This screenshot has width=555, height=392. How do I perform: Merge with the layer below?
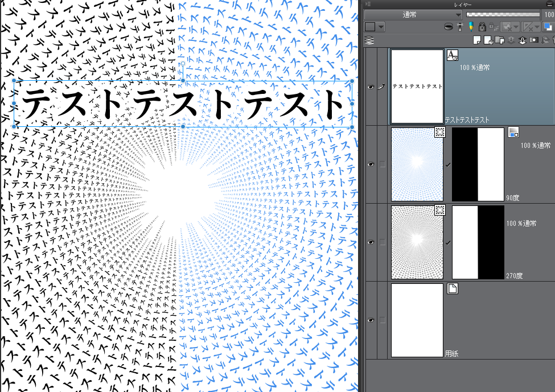(x=522, y=41)
